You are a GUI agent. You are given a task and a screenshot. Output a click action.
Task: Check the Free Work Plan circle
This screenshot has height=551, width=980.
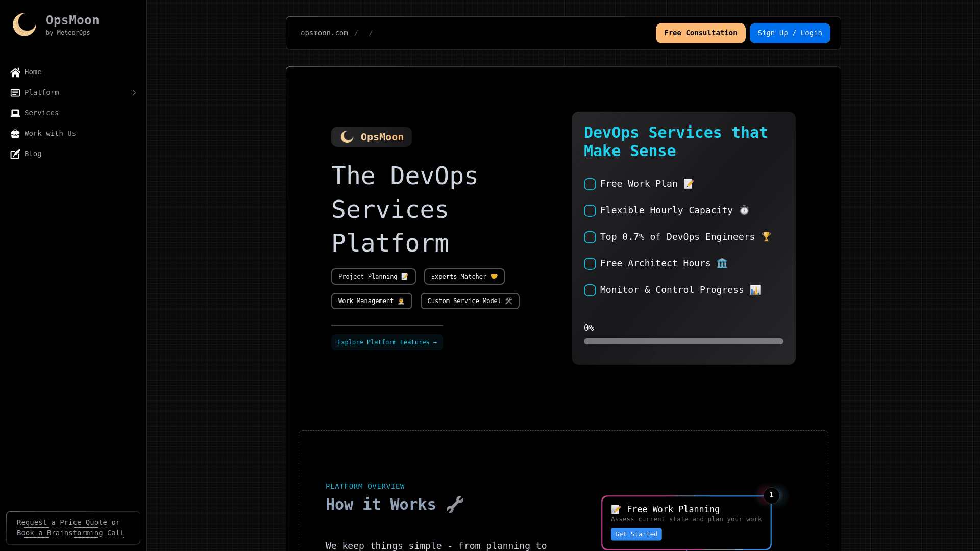[x=590, y=184]
